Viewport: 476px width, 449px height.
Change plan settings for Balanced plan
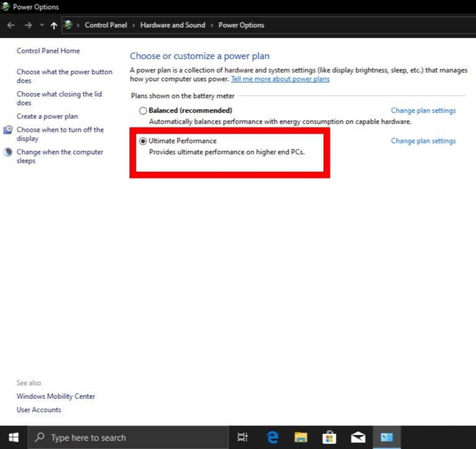[x=423, y=110]
